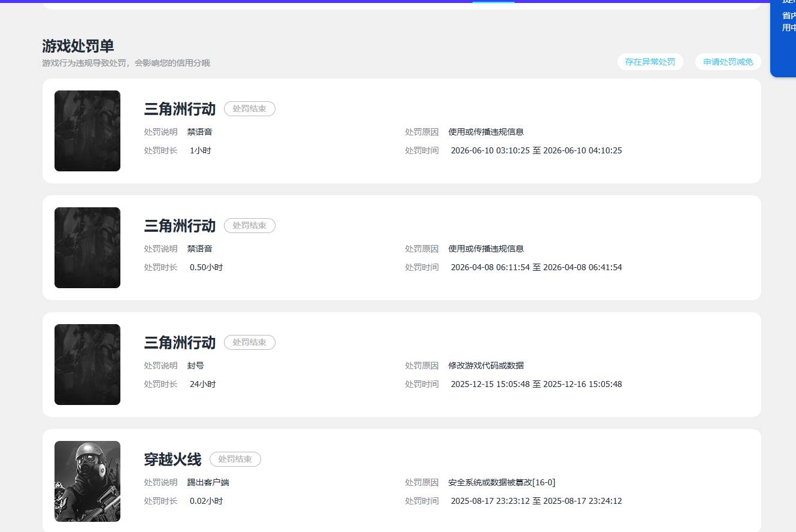The image size is (796, 532).
Task: Select the 三角洲行动 thumbnail of the 0.50小时 penalty
Action: 87,247
